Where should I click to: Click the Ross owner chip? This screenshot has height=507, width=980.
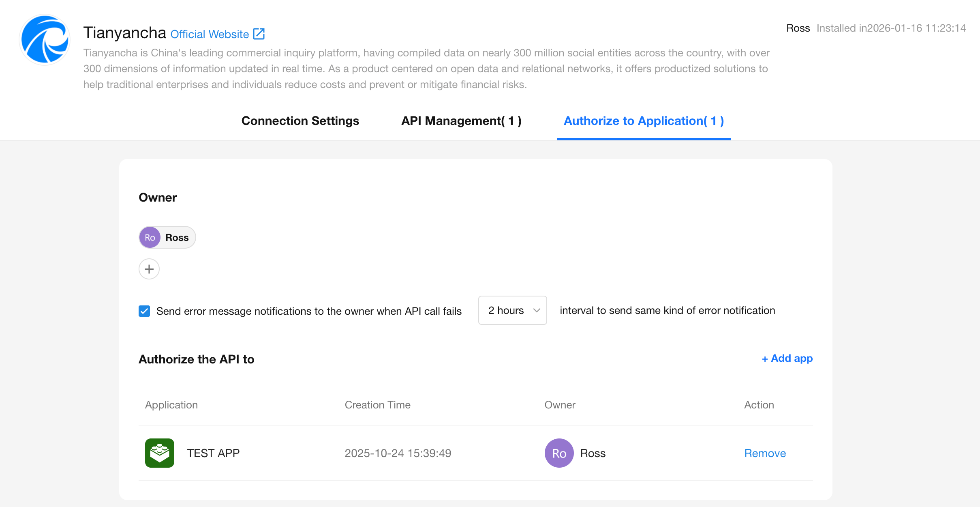(177, 237)
